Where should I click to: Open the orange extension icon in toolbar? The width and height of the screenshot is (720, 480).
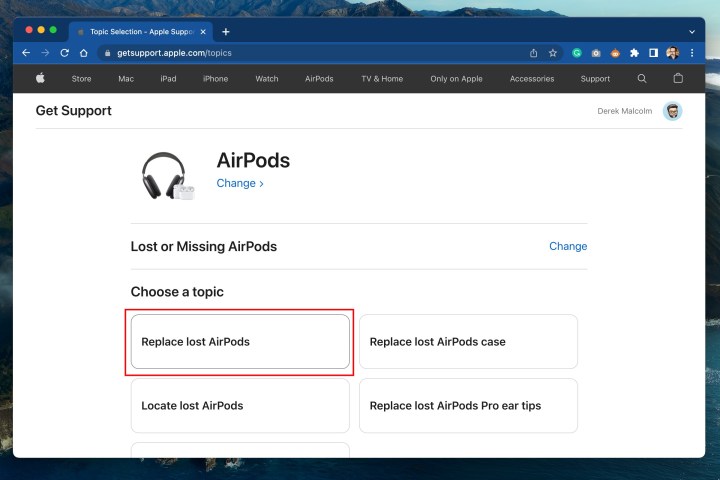coord(615,53)
